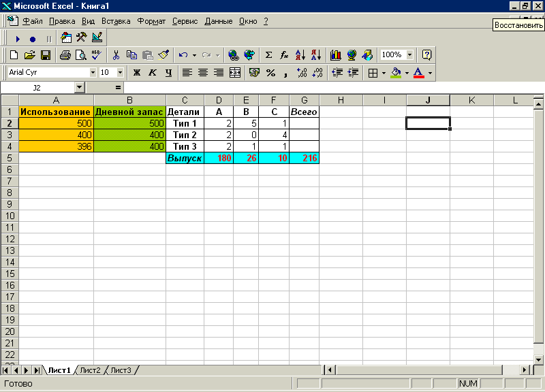
Task: Click the vertical scrollbar down arrow
Action: 538,360
